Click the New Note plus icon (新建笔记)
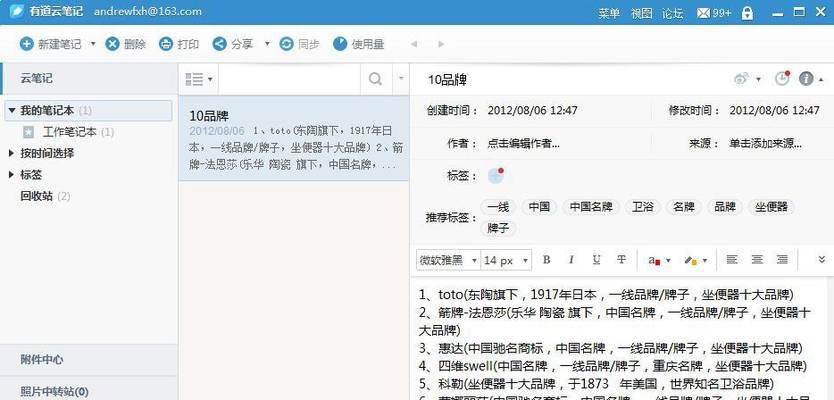The image size is (834, 400). tap(27, 44)
